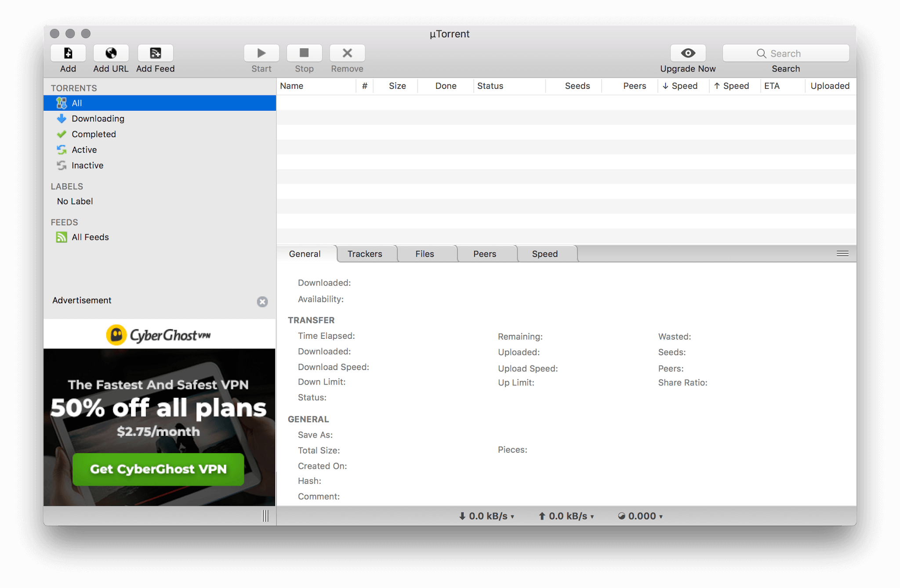Switch to the Trackers tab
The image size is (900, 588).
coord(365,254)
